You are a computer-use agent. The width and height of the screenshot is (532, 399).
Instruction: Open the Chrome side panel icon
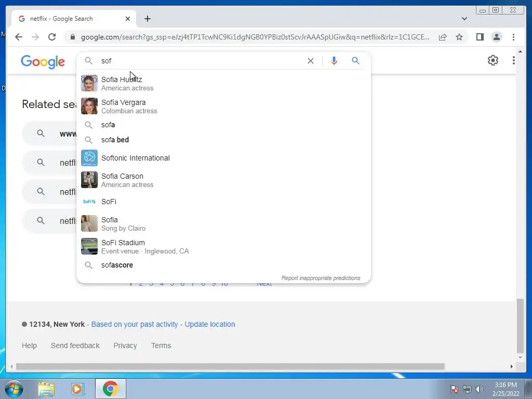tap(480, 37)
